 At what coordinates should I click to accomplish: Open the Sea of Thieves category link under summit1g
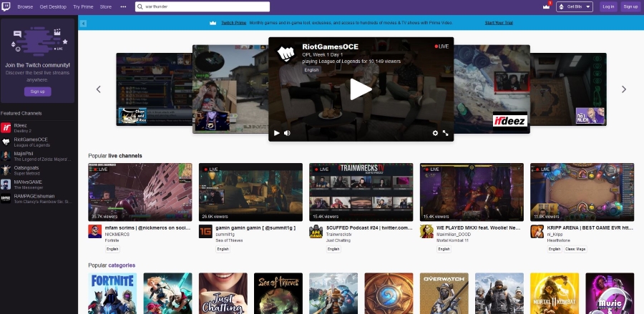(229, 240)
